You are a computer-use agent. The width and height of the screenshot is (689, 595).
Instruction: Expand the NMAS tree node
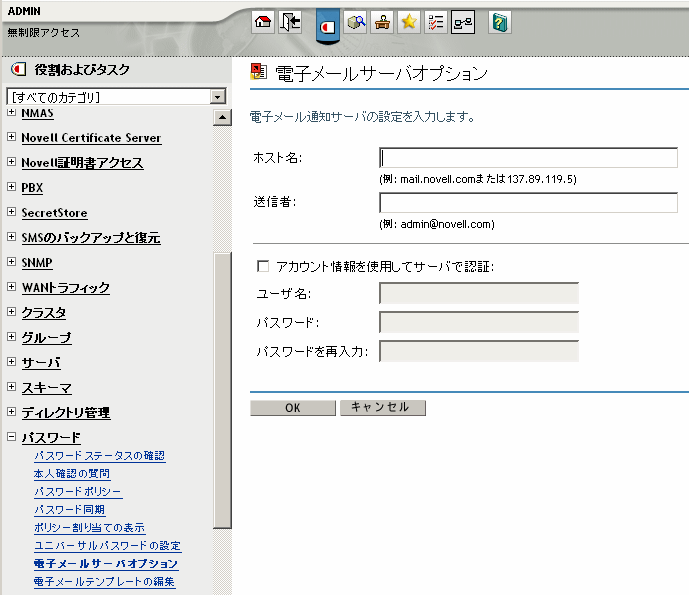click(12, 112)
